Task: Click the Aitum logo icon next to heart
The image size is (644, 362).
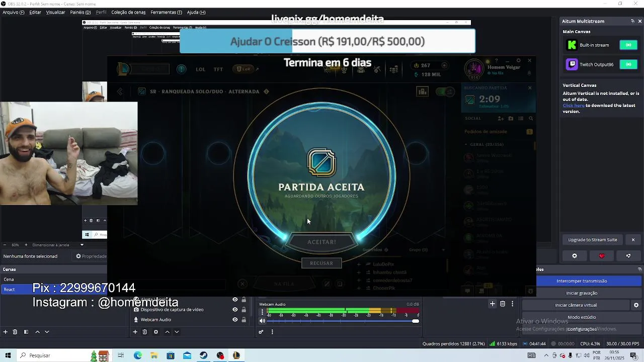Action: (628, 256)
